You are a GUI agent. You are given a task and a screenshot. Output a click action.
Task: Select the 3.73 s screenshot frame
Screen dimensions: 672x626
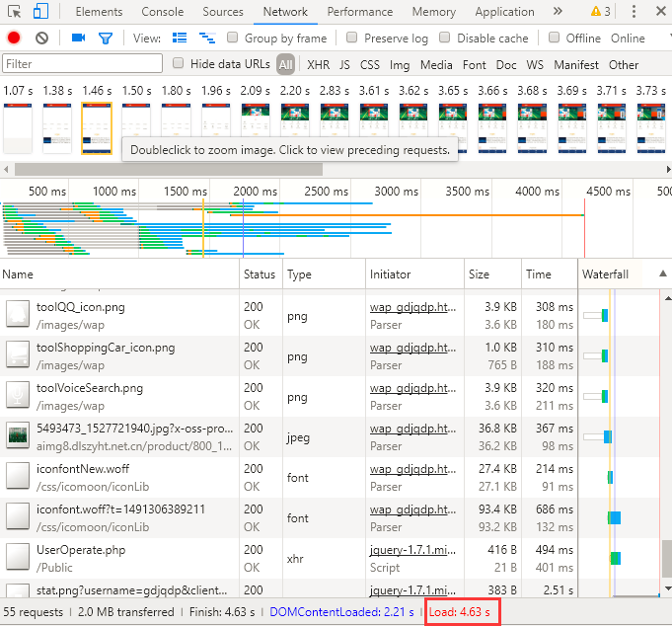(651, 128)
